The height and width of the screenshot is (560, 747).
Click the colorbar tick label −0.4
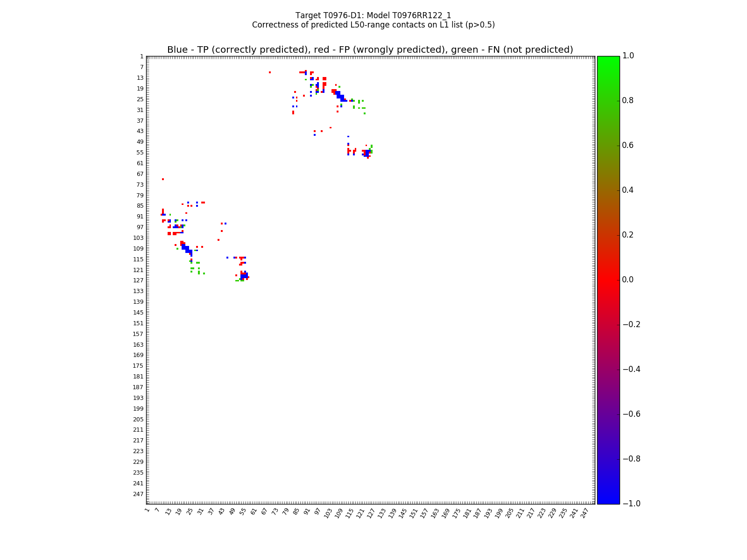click(631, 370)
